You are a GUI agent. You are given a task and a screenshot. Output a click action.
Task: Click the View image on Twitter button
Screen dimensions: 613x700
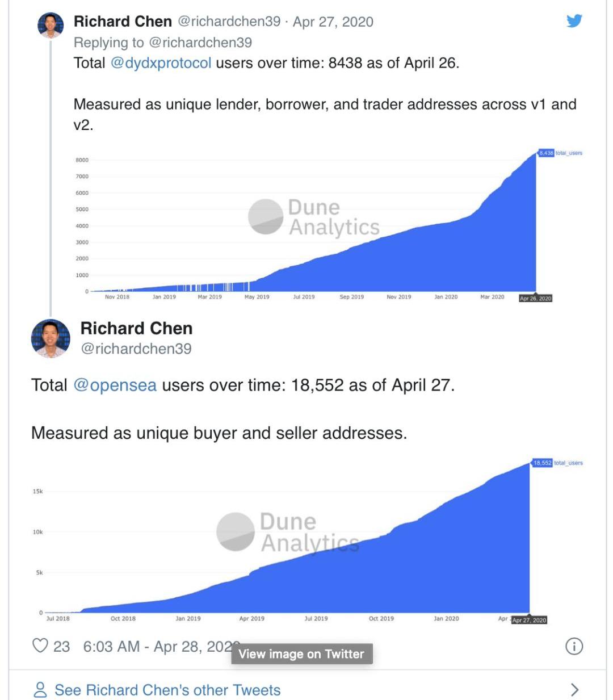pyautogui.click(x=301, y=654)
